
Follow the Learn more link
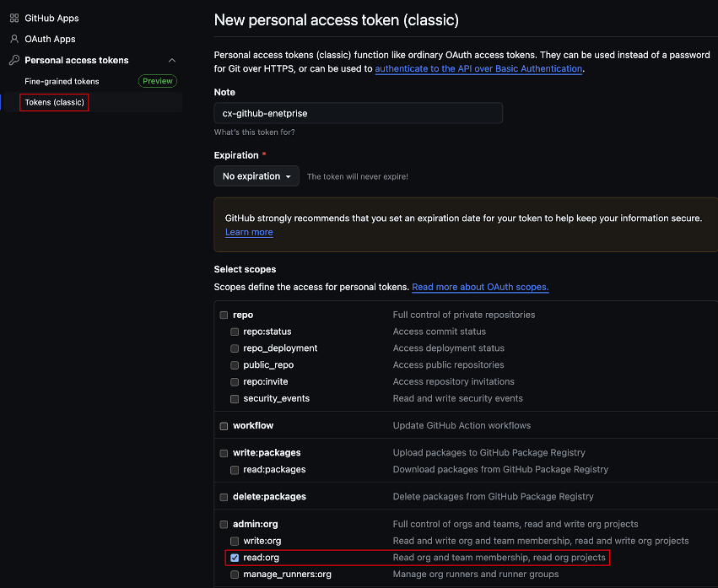tap(249, 232)
